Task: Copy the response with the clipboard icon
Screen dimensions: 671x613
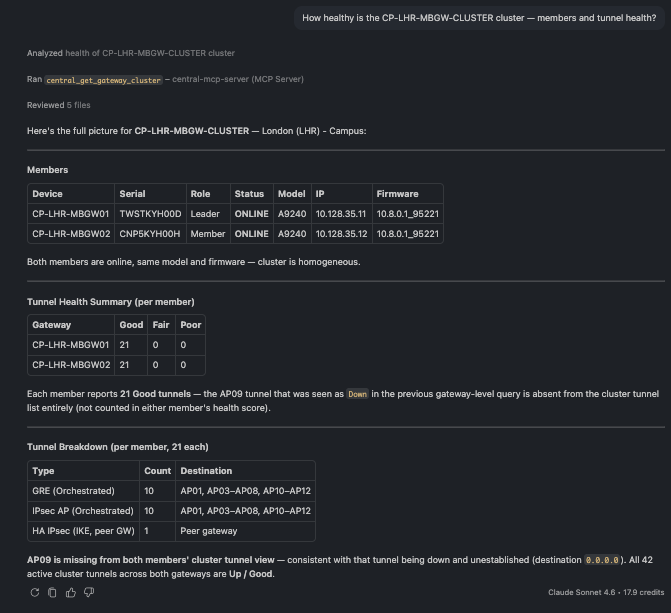Action: click(x=52, y=592)
